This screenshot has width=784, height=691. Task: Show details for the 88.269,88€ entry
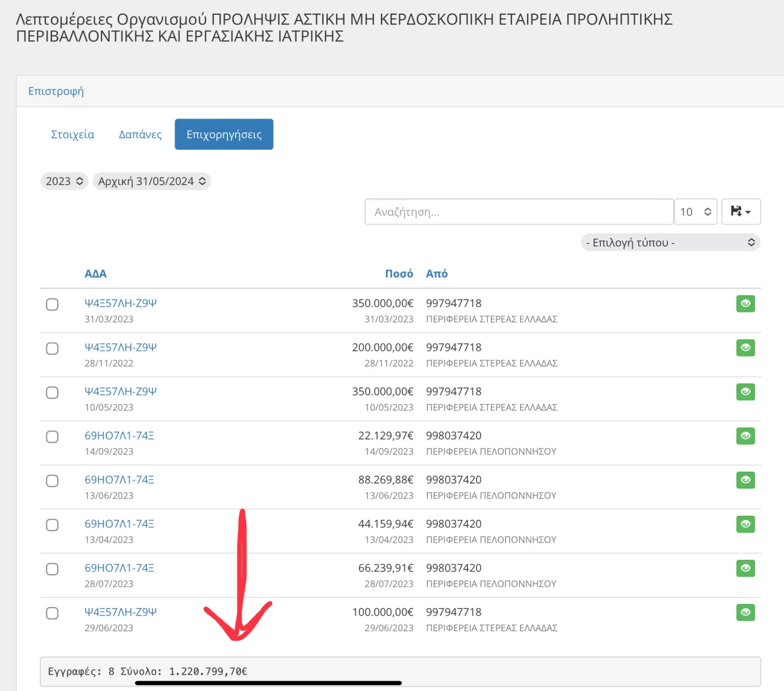[745, 480]
